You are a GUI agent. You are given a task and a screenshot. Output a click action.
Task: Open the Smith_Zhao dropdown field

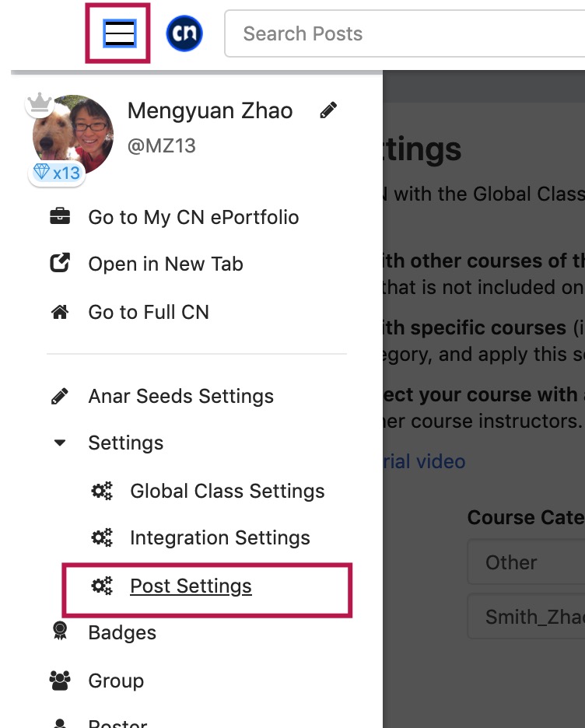[526, 616]
